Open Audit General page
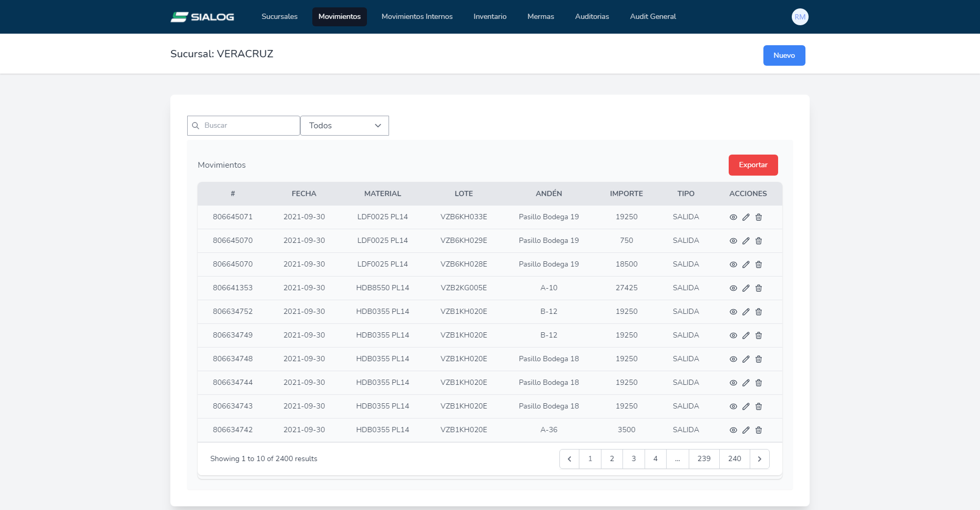The image size is (980, 510). (653, 17)
